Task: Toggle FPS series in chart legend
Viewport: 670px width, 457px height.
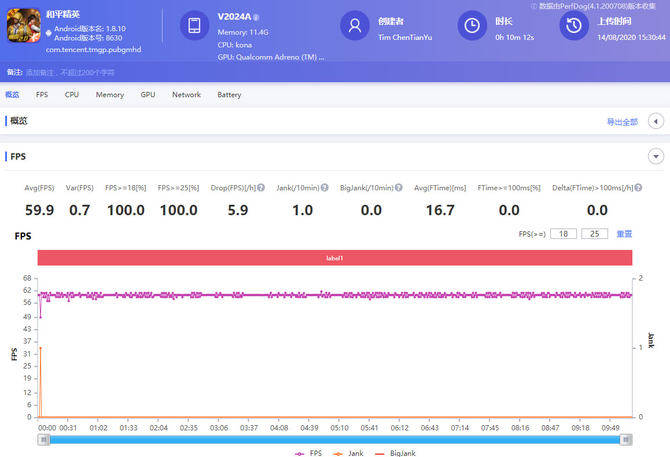Action: pyautogui.click(x=309, y=452)
